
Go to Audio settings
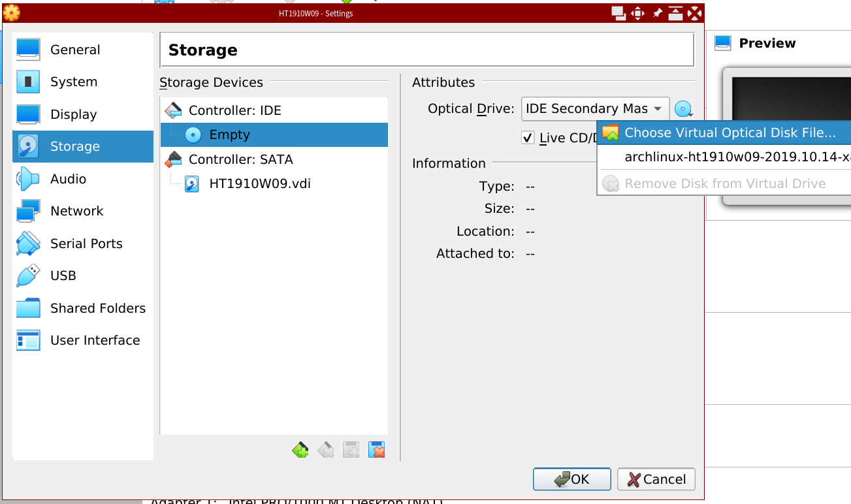coord(68,179)
